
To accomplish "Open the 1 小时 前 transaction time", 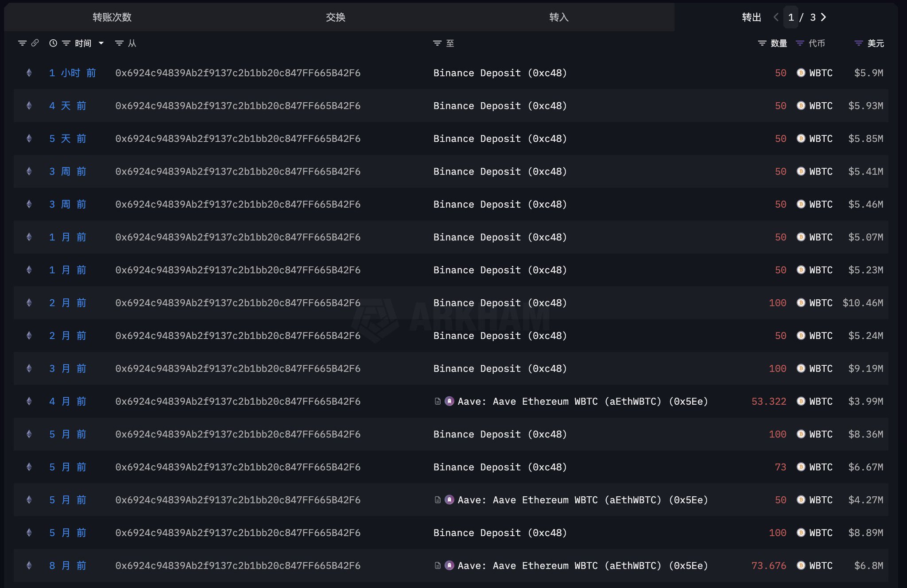I will (72, 73).
